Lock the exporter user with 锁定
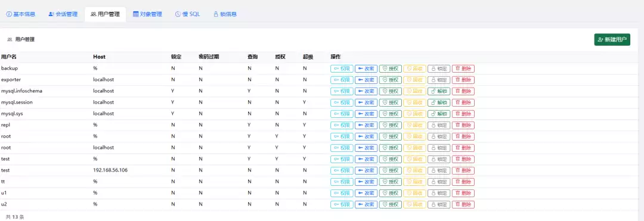The height and width of the screenshot is (221, 644). coord(439,80)
